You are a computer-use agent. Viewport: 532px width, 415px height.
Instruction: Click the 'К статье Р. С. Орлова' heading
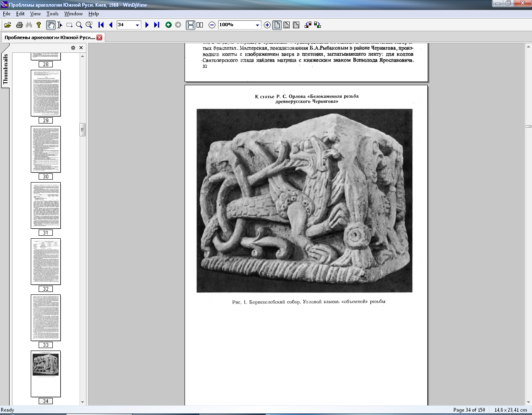click(x=307, y=99)
